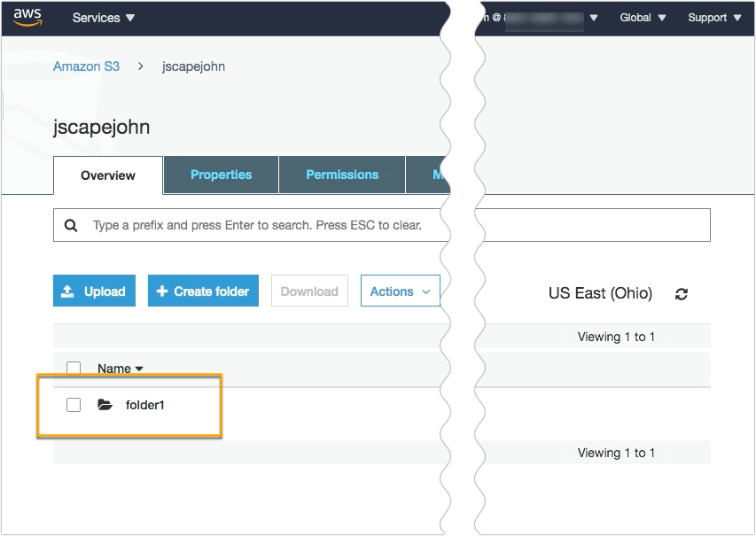Open the folder1 folder link
The height and width of the screenshot is (536, 756).
[145, 405]
